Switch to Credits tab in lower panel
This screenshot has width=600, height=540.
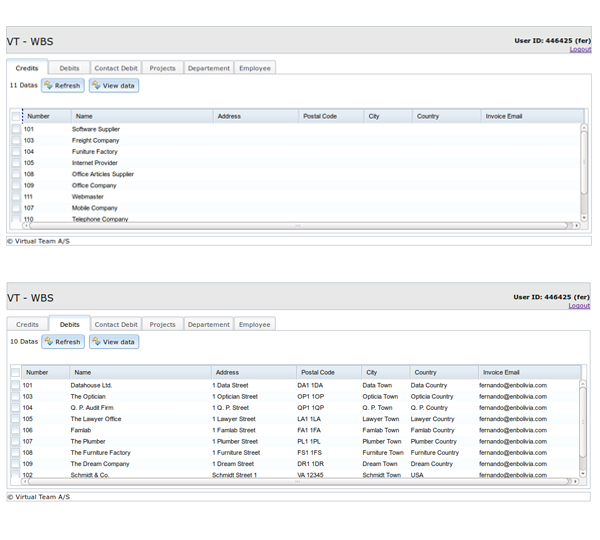28,324
